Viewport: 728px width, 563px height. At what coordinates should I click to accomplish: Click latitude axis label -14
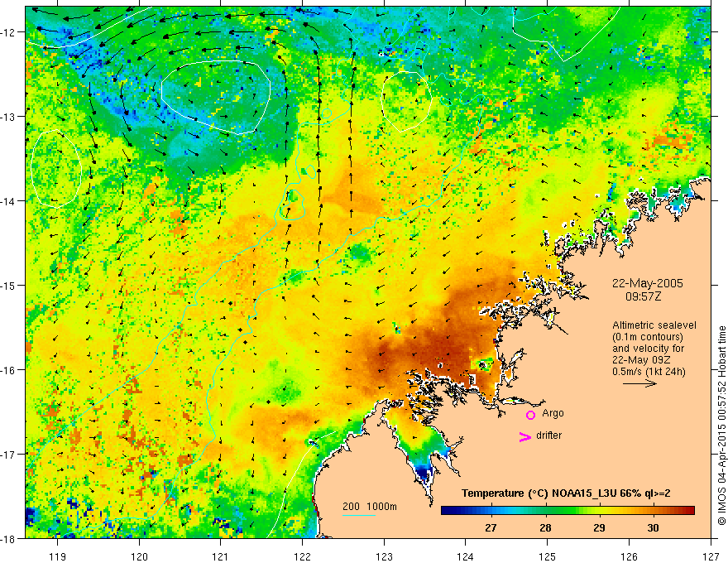click(x=8, y=201)
